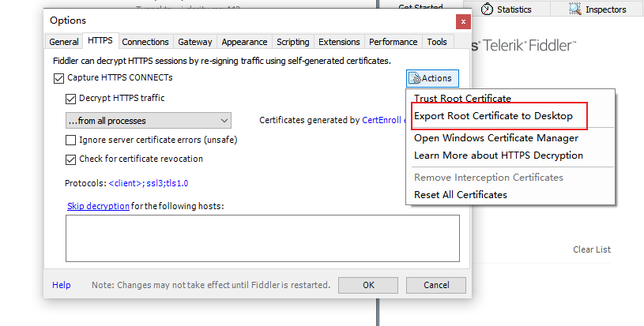Select the HTTPS tab
644x326 pixels.
point(100,40)
